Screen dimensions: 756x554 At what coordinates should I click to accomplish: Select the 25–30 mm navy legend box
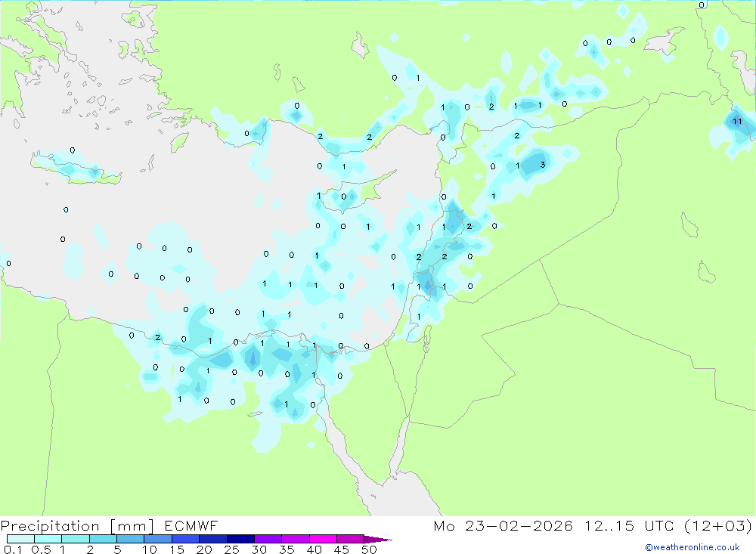240,539
